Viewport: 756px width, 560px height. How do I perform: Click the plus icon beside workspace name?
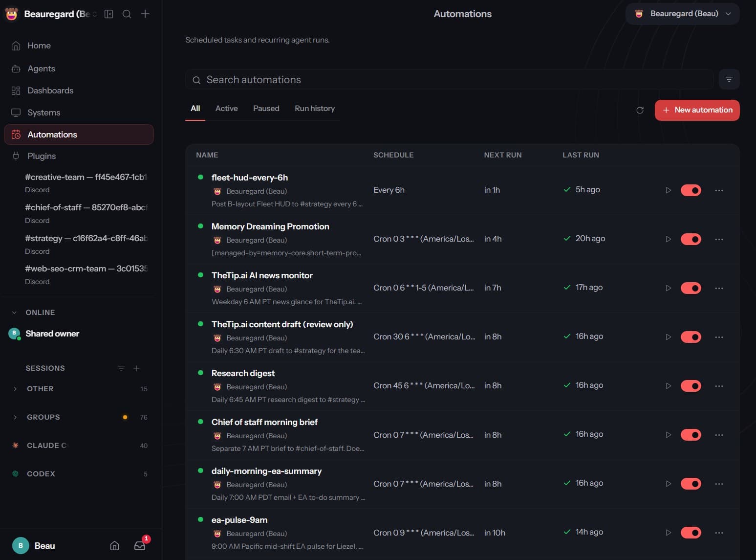point(145,14)
